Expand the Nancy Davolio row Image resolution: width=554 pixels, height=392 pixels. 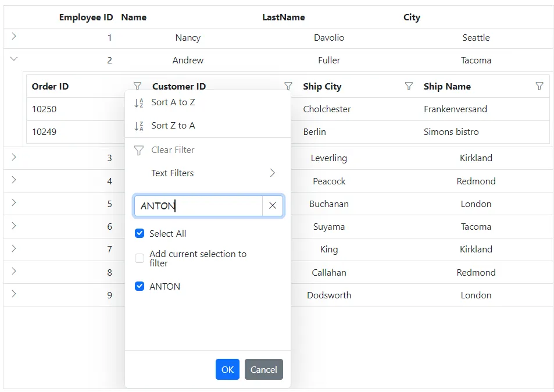click(x=13, y=36)
